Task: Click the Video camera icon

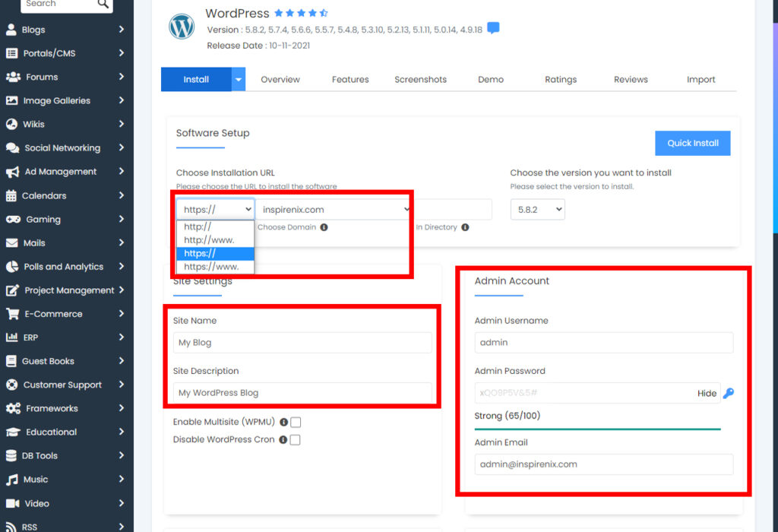Action: coord(12,503)
